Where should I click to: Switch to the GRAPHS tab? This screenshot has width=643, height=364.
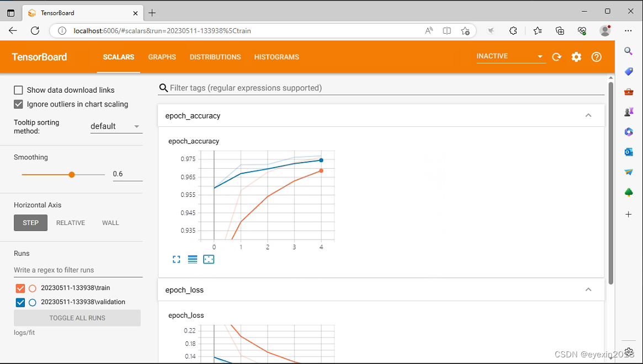point(162,57)
